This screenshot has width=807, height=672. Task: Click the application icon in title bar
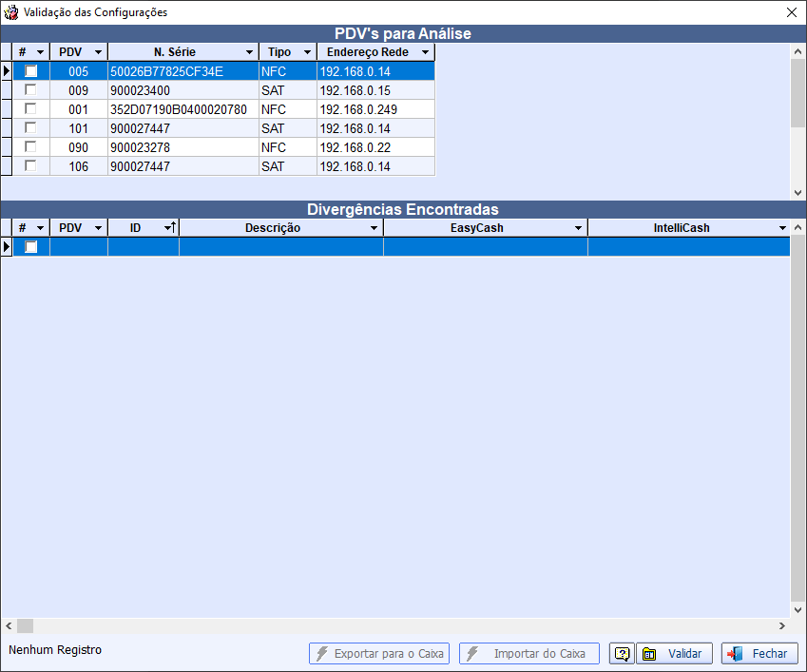click(x=11, y=12)
